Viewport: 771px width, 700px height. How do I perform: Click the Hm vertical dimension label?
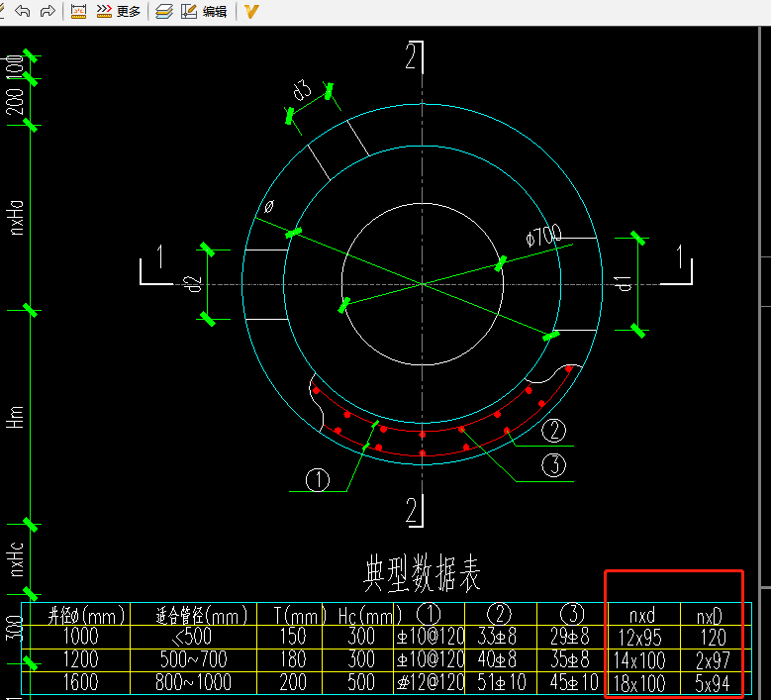click(15, 417)
